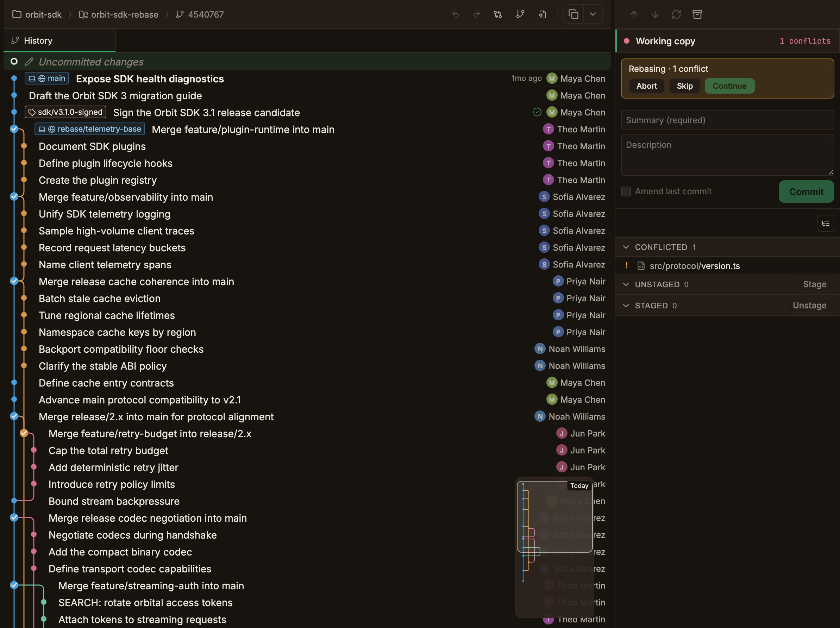Open the file settings gear icon
The width and height of the screenshot is (840, 628).
543,14
